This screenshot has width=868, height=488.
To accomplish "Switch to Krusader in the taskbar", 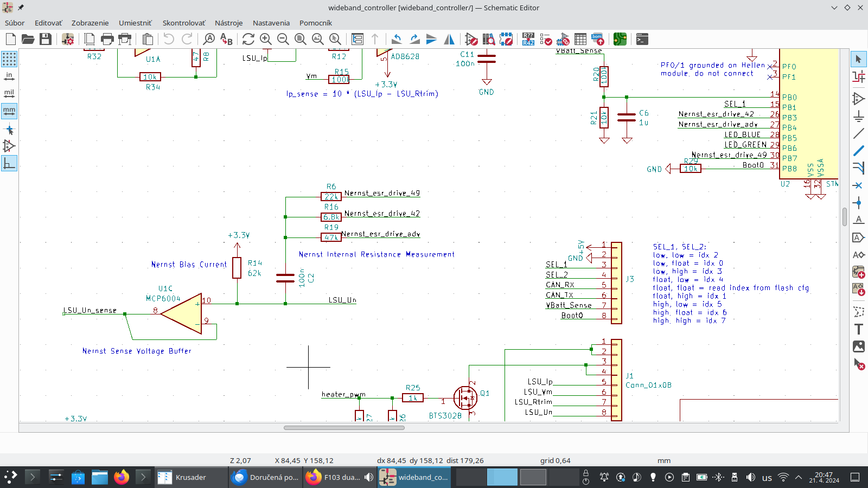I will 190,477.
